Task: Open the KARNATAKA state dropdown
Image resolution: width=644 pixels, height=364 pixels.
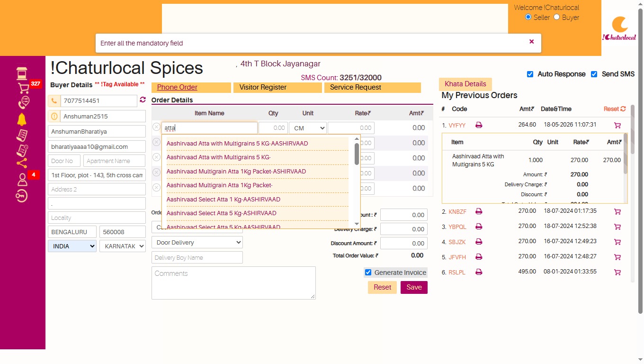Action: click(x=123, y=246)
